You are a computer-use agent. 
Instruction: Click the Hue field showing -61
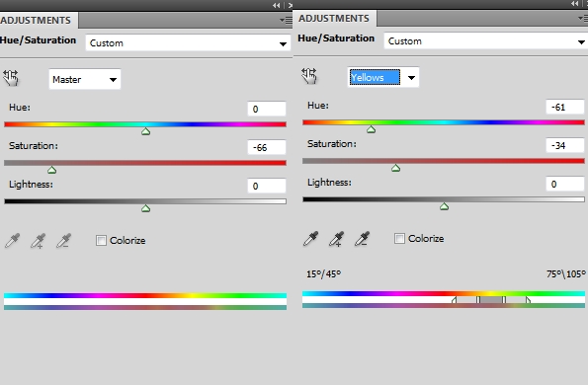coord(565,108)
